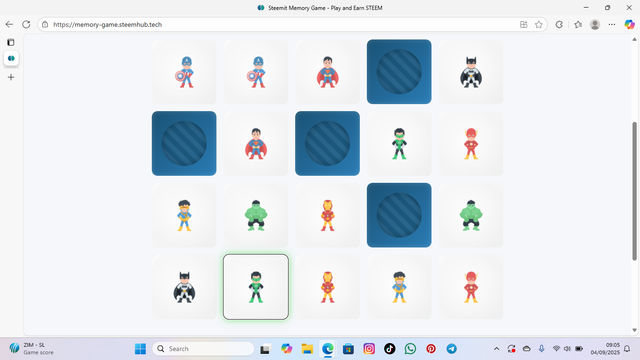Click the page vertical scrollbar thumb
The width and height of the screenshot is (640, 360).
(x=634, y=191)
